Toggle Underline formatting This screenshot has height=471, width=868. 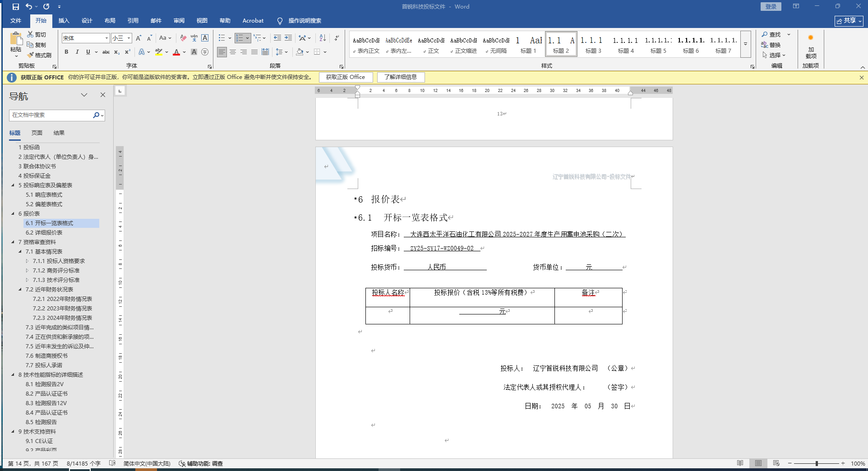(88, 52)
